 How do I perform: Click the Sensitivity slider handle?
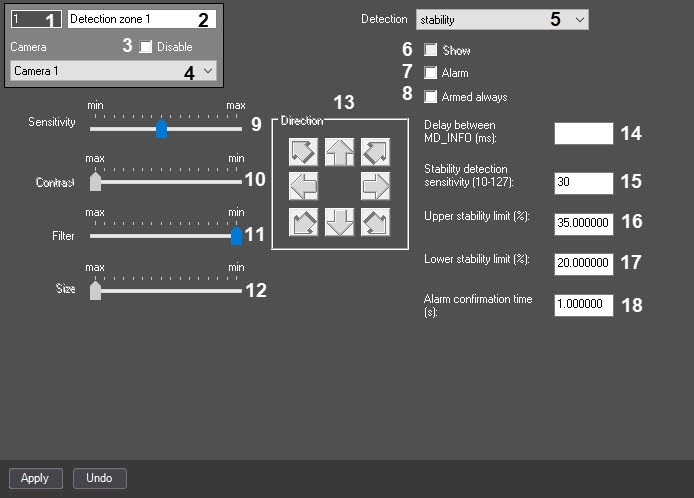pyautogui.click(x=162, y=129)
